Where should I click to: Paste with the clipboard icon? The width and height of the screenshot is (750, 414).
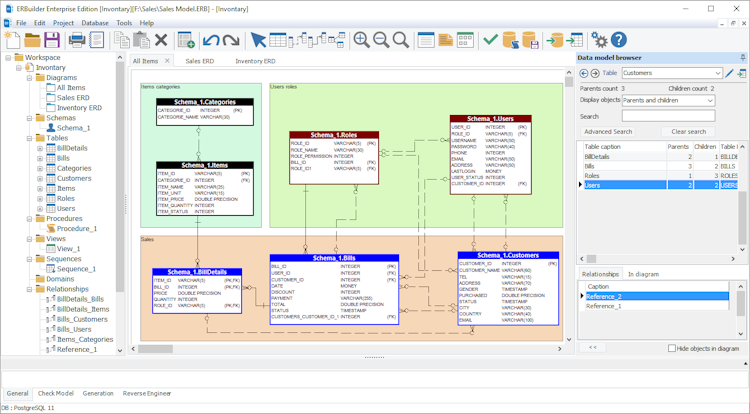coord(142,40)
